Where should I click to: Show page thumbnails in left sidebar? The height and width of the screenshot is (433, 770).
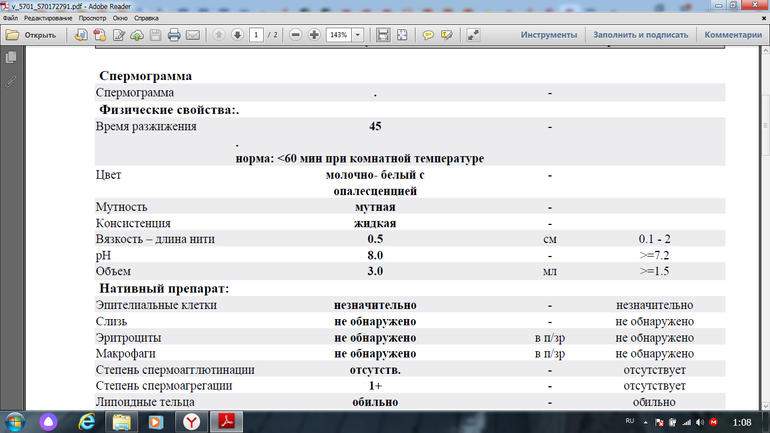[11, 59]
